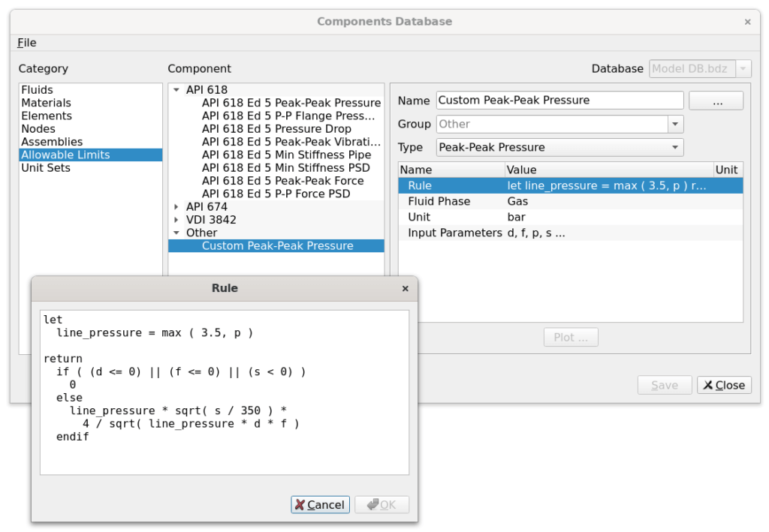Open the Database selector for Model DB.bdz
Screen dimensions: 769x532
click(743, 68)
